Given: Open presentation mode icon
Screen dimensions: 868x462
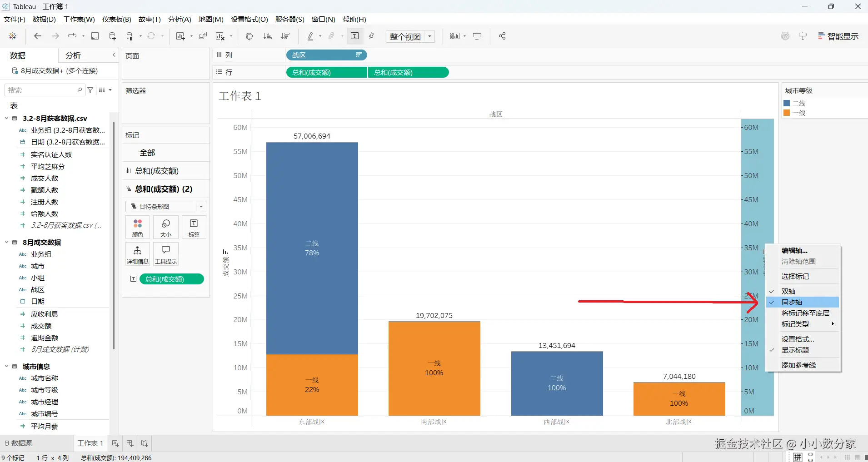Looking at the screenshot, I should [477, 36].
